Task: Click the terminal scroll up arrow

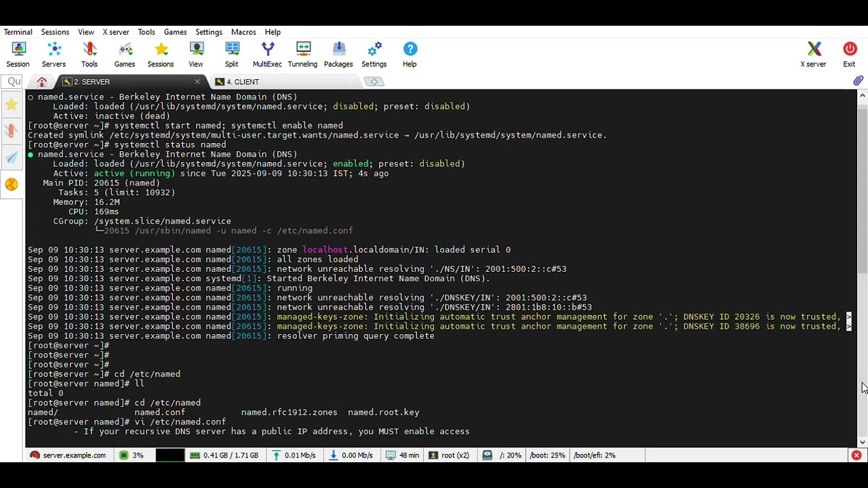Action: pyautogui.click(x=863, y=96)
